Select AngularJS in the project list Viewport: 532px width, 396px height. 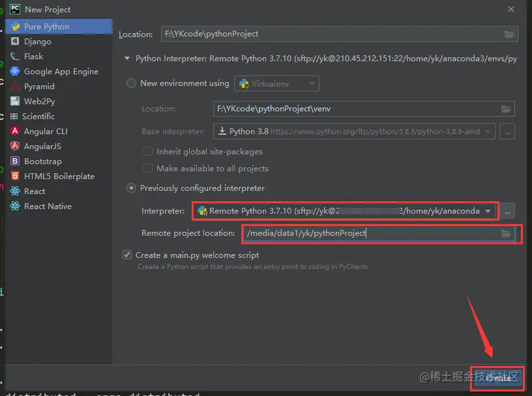pos(59,146)
